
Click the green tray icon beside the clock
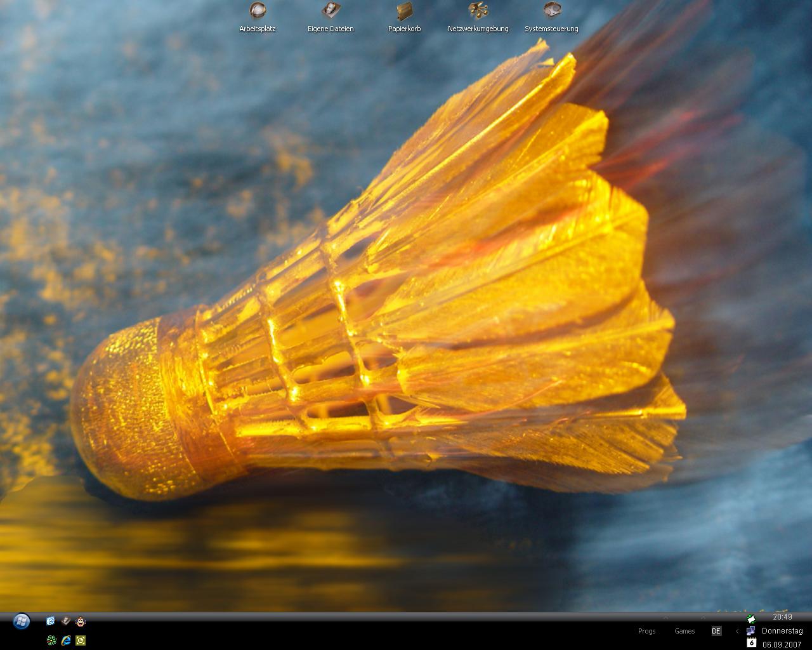tap(751, 619)
